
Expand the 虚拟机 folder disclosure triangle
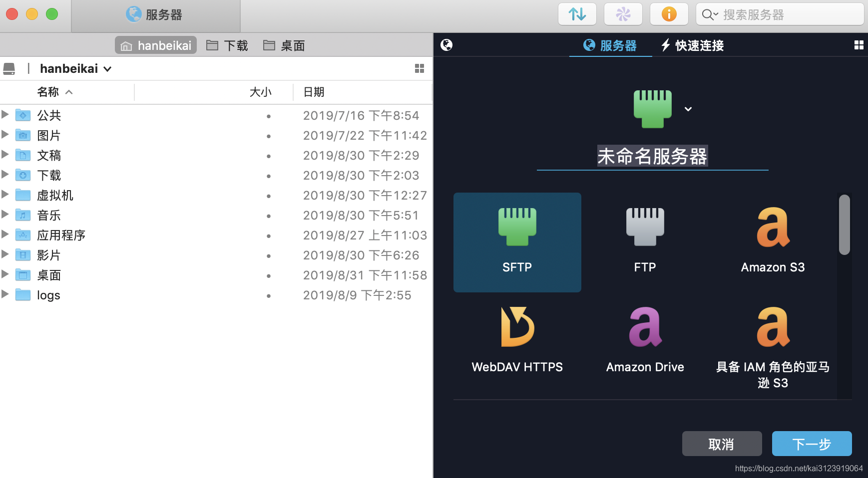[x=5, y=194]
